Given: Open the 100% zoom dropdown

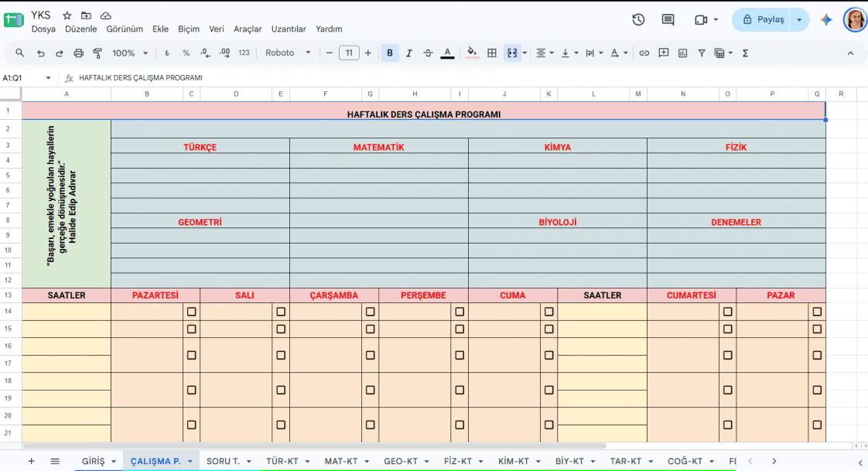Looking at the screenshot, I should click(130, 53).
